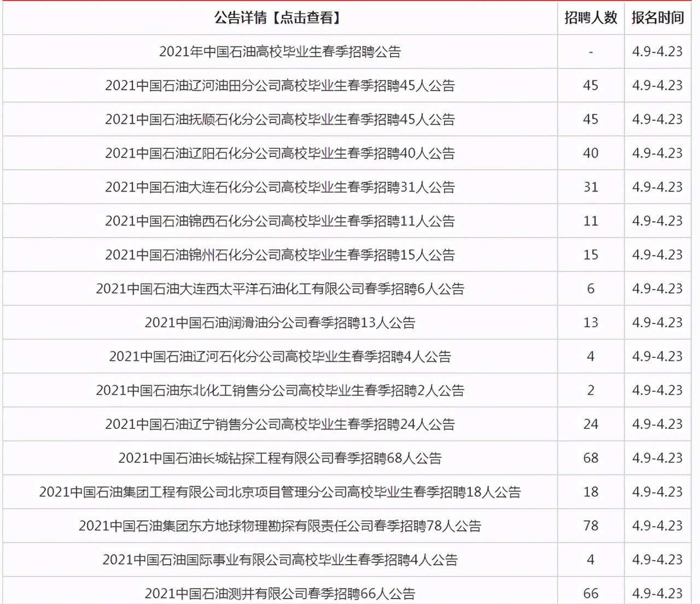Select the dash headcount cell in first row
The height and width of the screenshot is (604, 700).
click(591, 51)
